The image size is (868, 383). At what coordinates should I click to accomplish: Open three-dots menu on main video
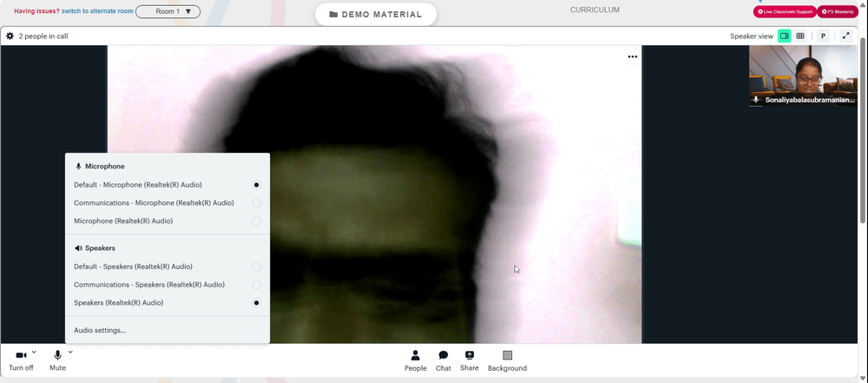tap(632, 56)
